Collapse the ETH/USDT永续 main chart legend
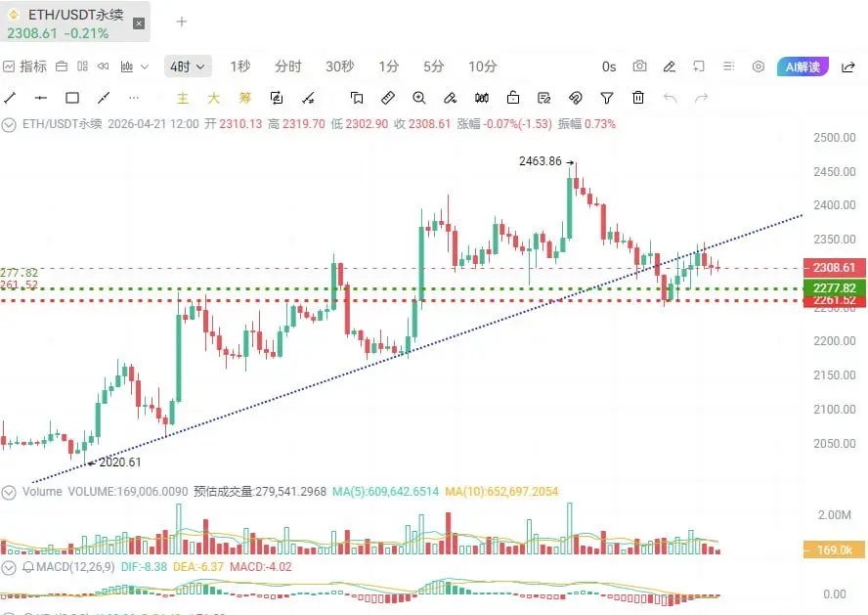868x615 pixels. (8, 124)
